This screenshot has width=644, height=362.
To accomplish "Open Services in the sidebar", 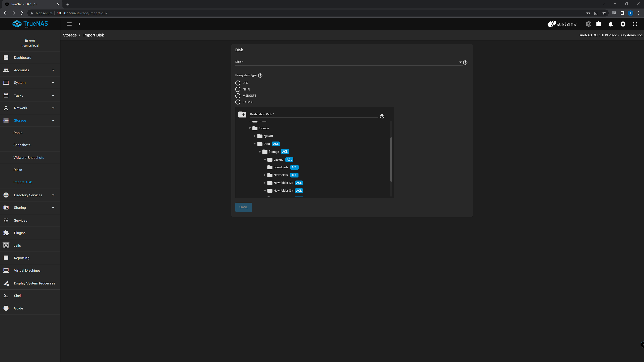I will tap(30, 220).
